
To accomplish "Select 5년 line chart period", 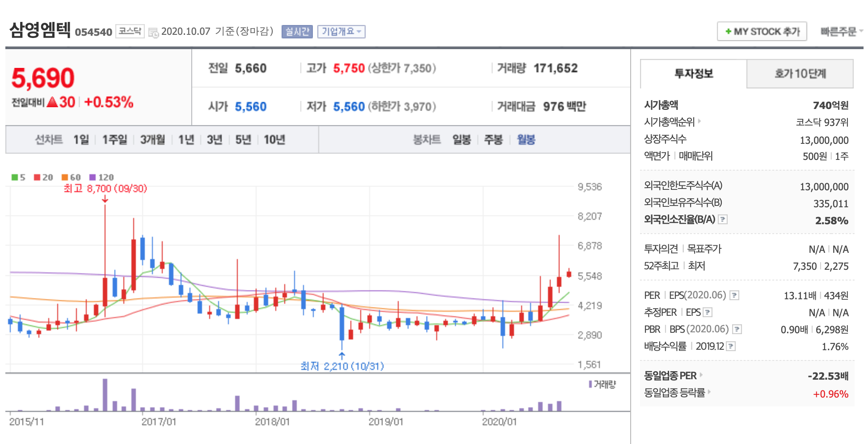I will pos(243,140).
